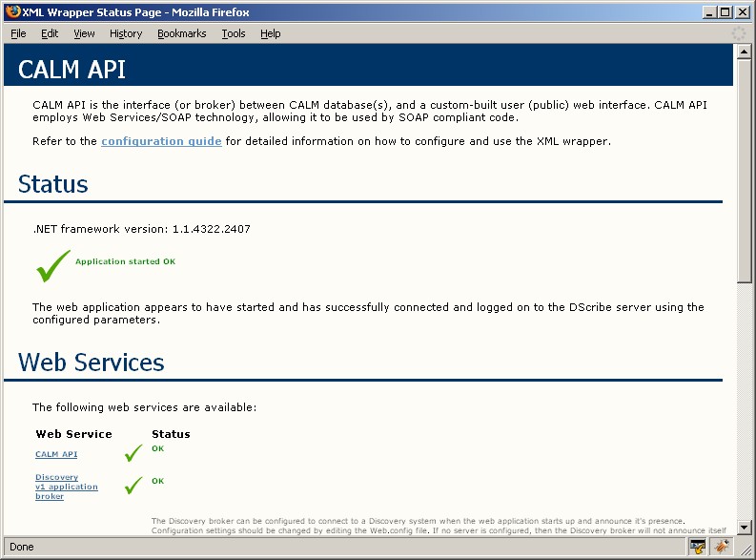Image resolution: width=756 pixels, height=560 pixels.
Task: Follow the configuration guide link
Action: click(161, 141)
